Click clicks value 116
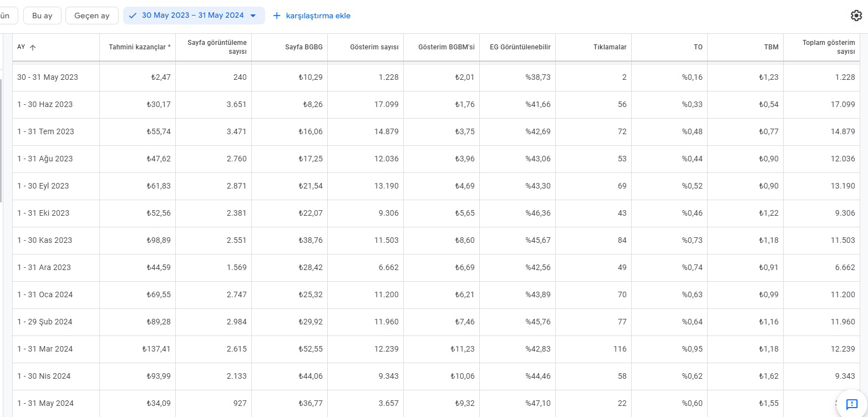 click(620, 349)
